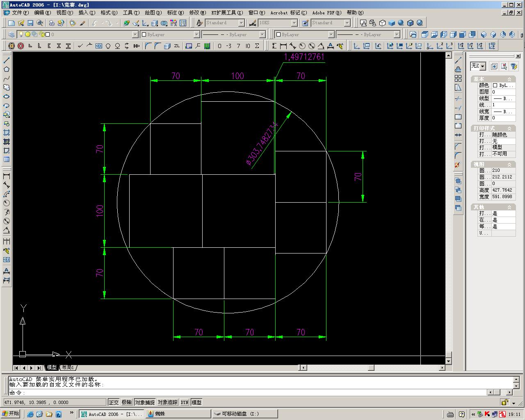Toggle the DYN dynamic input button
This screenshot has width=525, height=420.
tap(185, 402)
